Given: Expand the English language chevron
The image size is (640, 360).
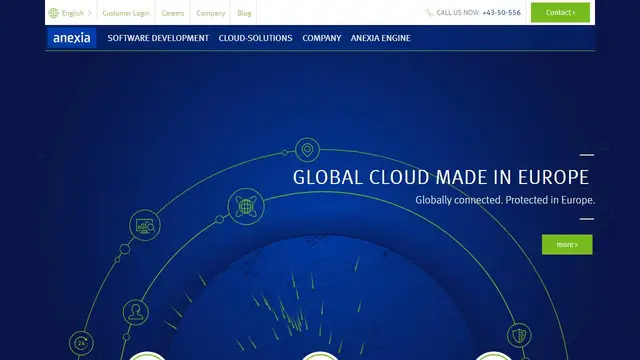Looking at the screenshot, I should pos(90,13).
